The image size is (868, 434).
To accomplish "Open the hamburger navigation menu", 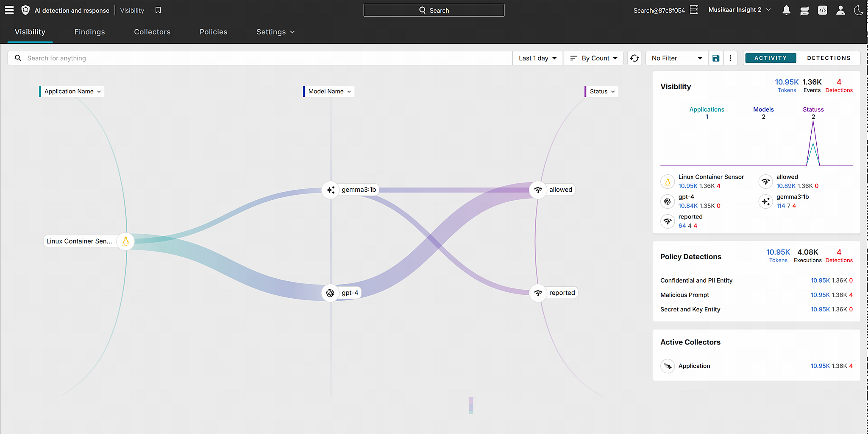I will [9, 10].
